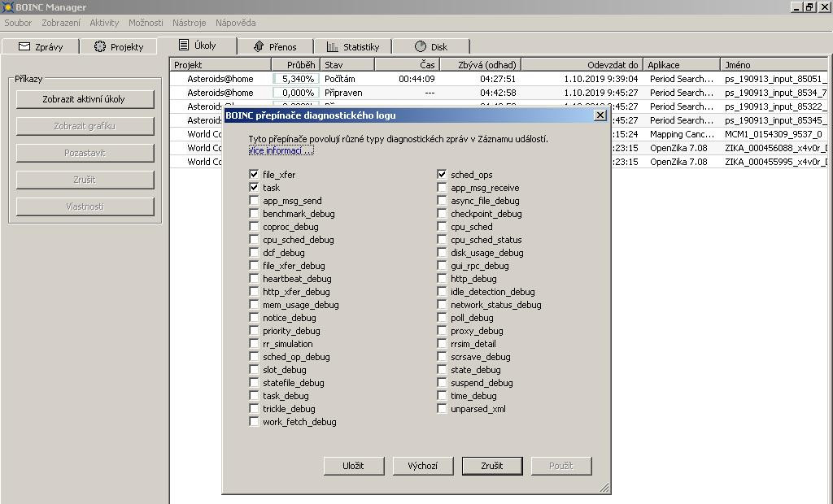Close the diagnostic log flags dialog
This screenshot has width=833, height=504.
(600, 115)
